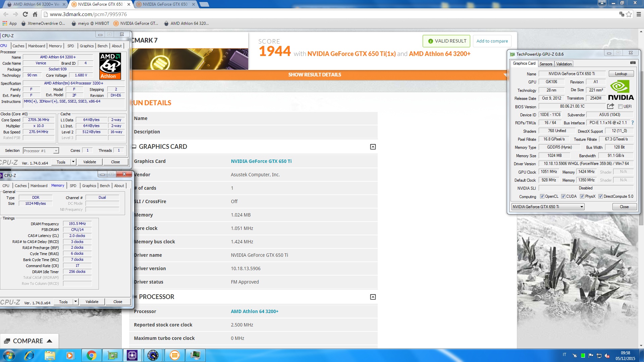Click the IT language indicator in system tray

[x=565, y=355]
